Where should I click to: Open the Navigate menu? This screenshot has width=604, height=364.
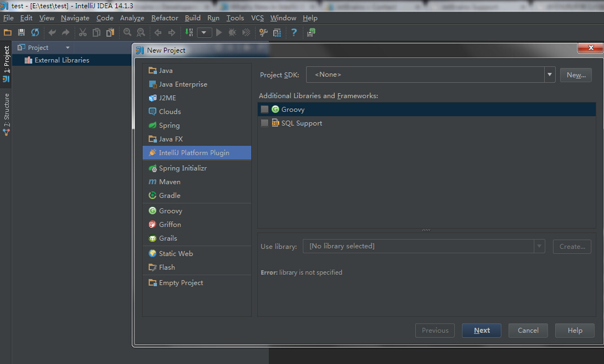[75, 18]
